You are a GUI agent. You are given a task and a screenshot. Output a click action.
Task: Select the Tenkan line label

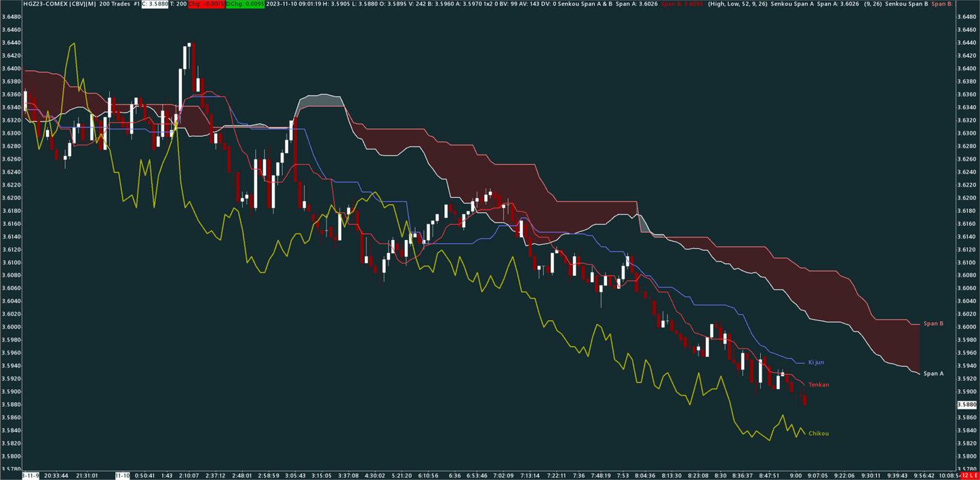tap(819, 385)
